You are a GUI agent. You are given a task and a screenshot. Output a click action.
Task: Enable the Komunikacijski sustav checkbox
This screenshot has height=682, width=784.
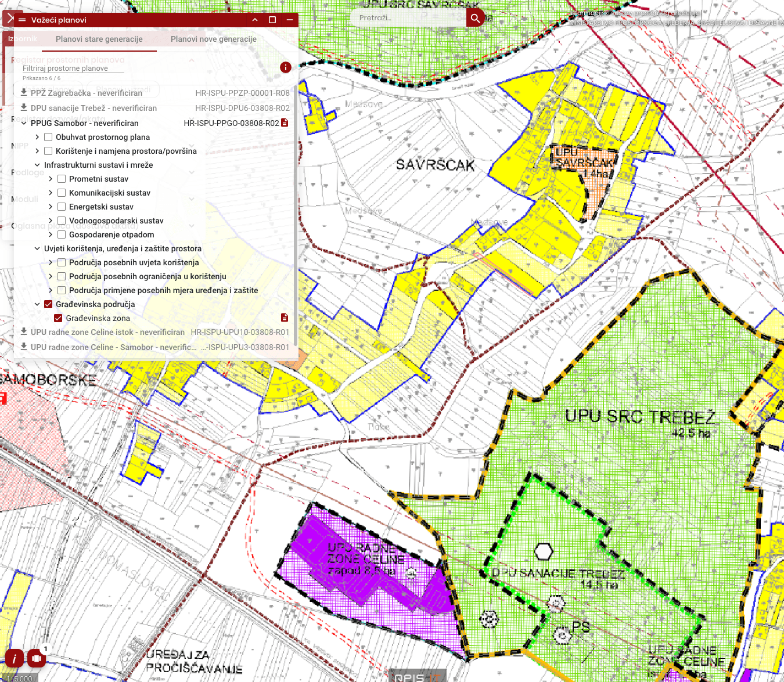coord(62,193)
